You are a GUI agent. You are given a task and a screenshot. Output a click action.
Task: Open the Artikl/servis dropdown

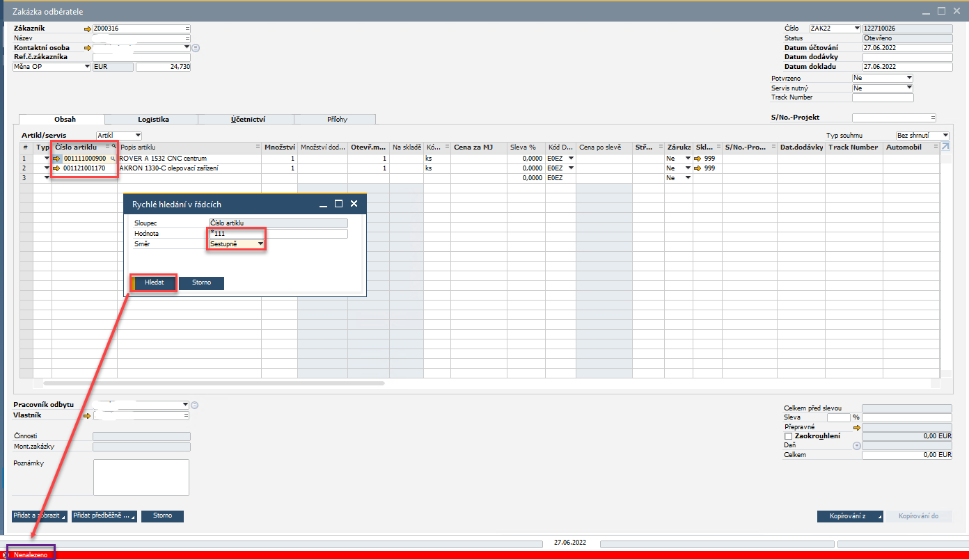[x=138, y=135]
